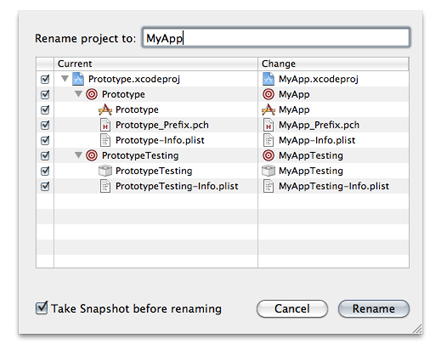Collapse the Prototype.xcodeproj disclosure triangle
441x360 pixels.
[x=65, y=79]
